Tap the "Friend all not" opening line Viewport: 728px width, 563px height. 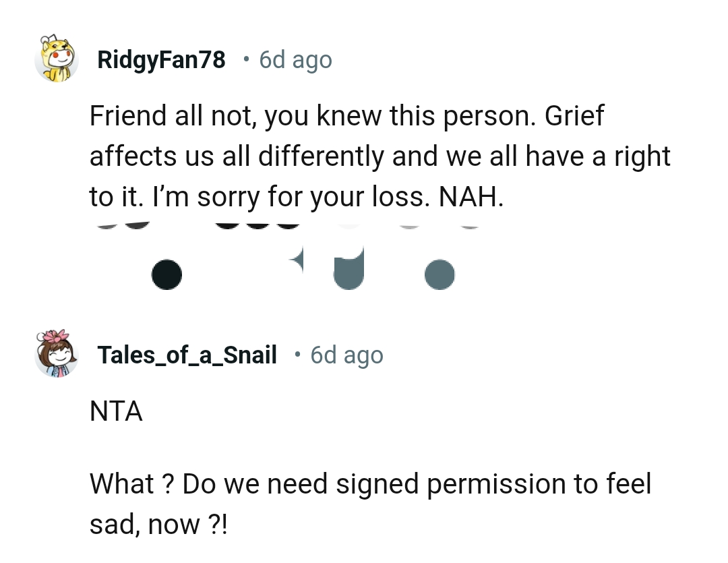tap(173, 117)
